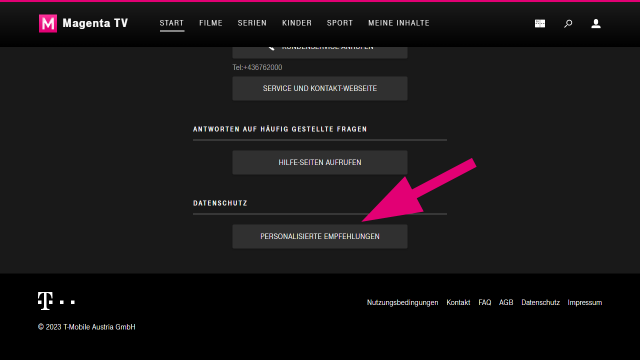Image resolution: width=640 pixels, height=360 pixels.
Task: Select SPORT in the navigation
Action: click(x=340, y=23)
